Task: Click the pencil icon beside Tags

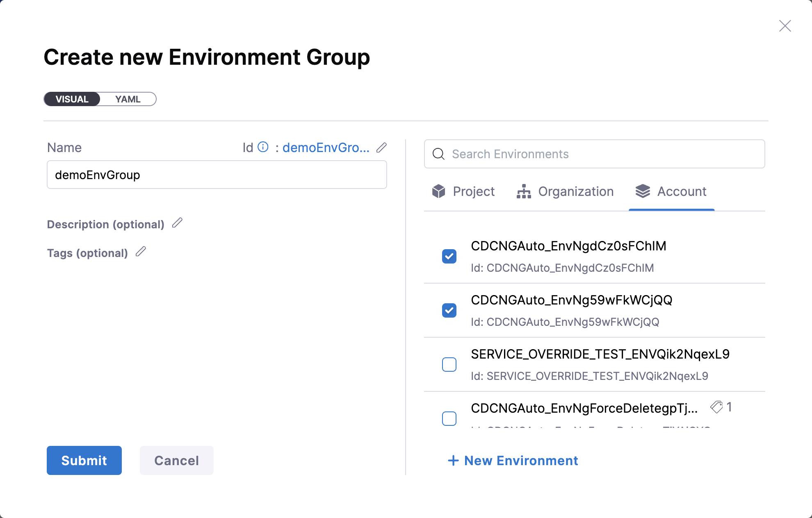Action: pyautogui.click(x=141, y=252)
